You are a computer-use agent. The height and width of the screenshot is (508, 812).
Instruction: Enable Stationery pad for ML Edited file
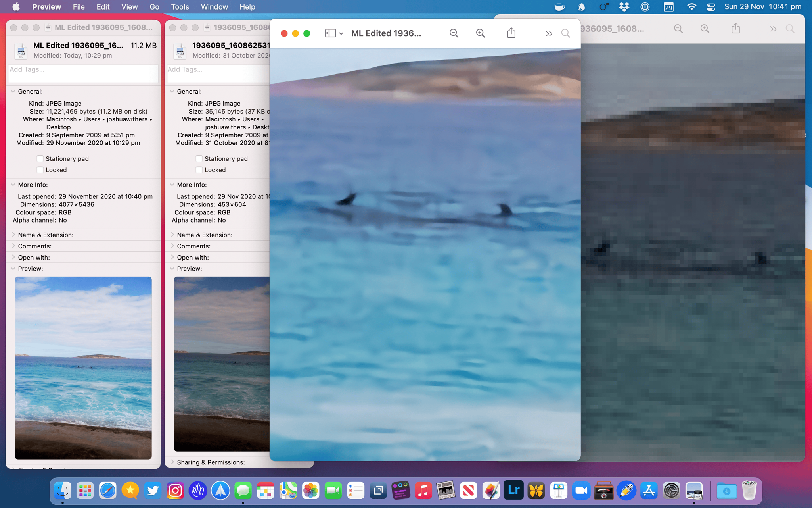(x=40, y=159)
